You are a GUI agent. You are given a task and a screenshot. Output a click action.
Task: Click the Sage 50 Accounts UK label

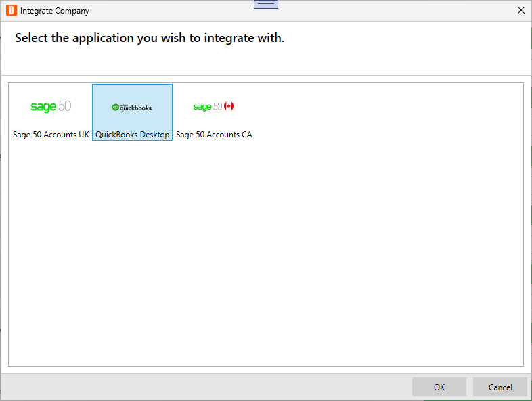point(51,135)
